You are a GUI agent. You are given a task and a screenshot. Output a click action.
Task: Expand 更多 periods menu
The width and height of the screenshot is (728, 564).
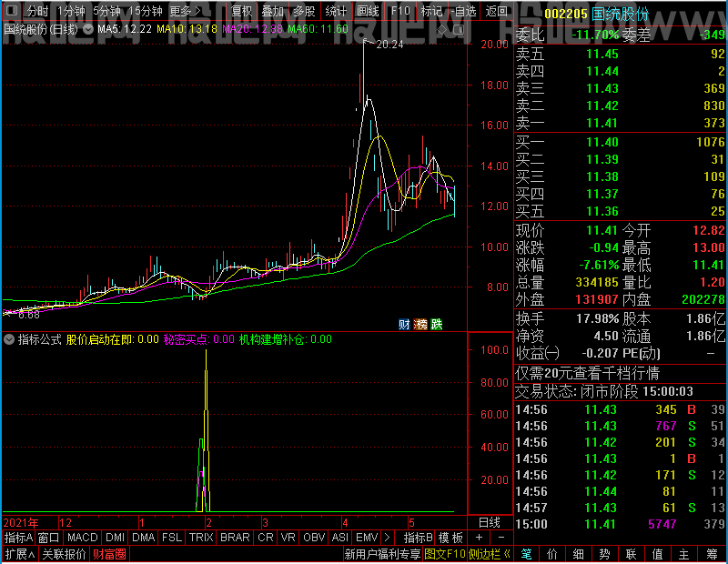[x=185, y=11]
